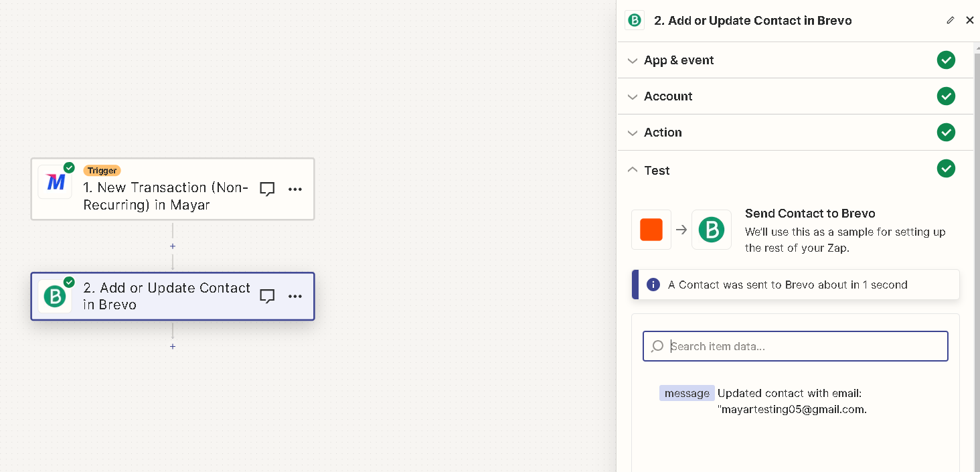Click info icon in contact sent notice
This screenshot has height=472, width=980.
click(x=653, y=285)
